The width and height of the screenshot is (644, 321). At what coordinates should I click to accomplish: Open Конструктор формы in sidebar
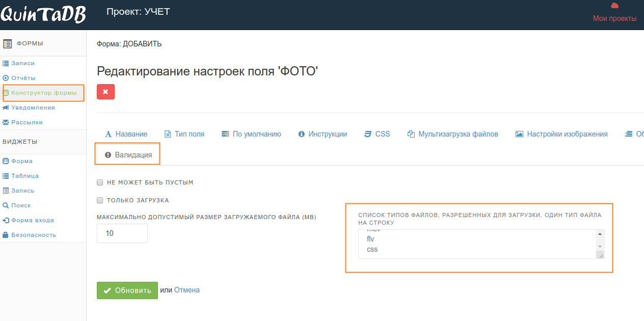44,93
